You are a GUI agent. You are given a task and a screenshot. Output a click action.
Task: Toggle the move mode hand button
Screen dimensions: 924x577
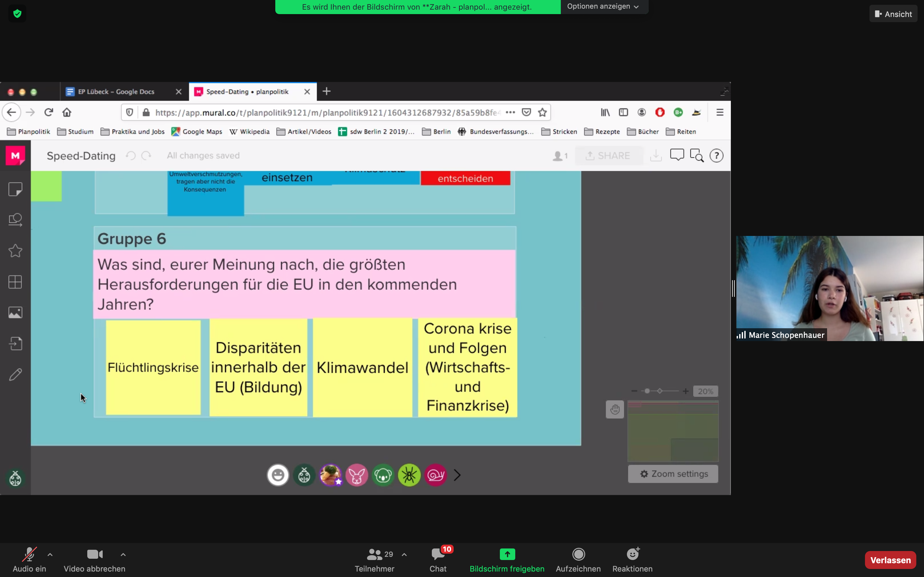point(614,409)
